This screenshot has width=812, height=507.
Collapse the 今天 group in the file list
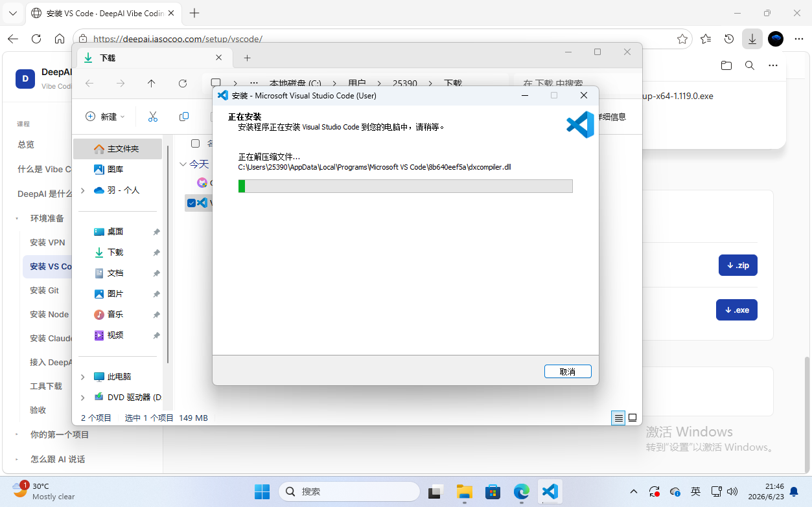coord(183,164)
